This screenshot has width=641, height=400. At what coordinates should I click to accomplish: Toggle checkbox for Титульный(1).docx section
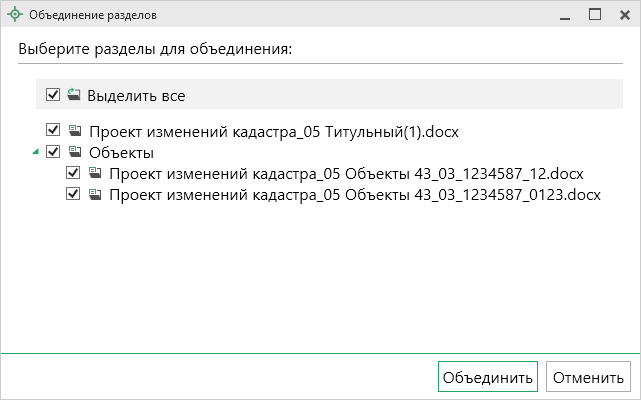[53, 131]
